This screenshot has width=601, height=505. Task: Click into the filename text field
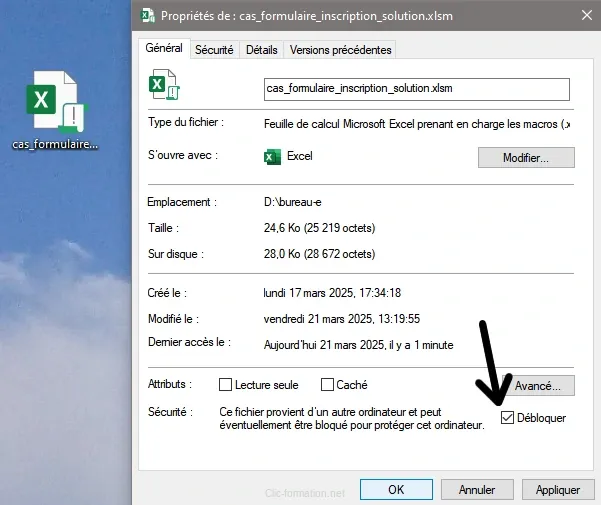click(415, 89)
